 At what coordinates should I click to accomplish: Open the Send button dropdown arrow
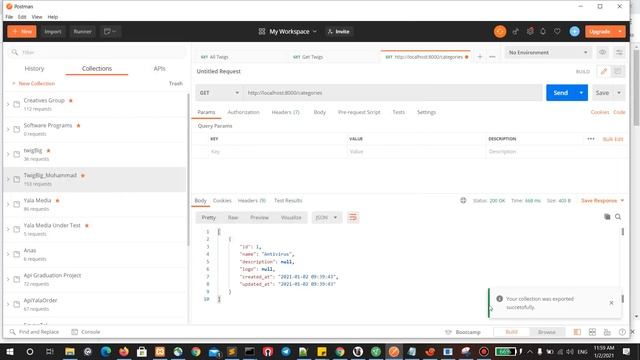click(x=581, y=93)
